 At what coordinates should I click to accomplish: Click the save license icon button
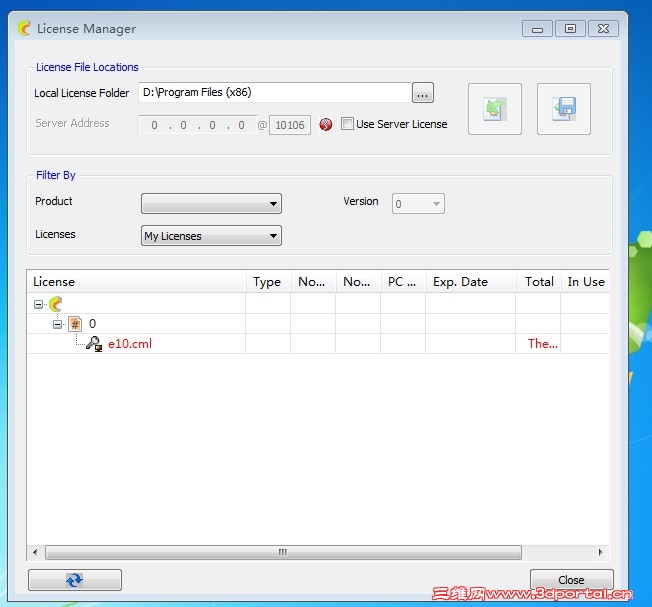[563, 109]
